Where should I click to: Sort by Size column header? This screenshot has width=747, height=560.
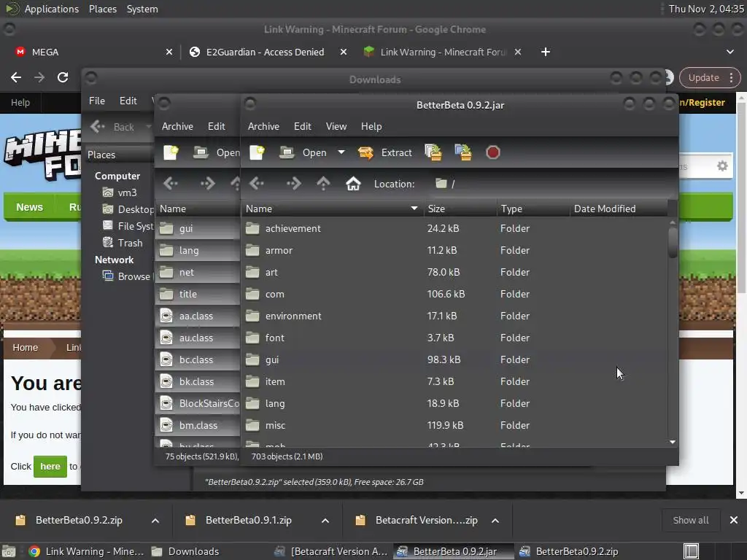460,209
